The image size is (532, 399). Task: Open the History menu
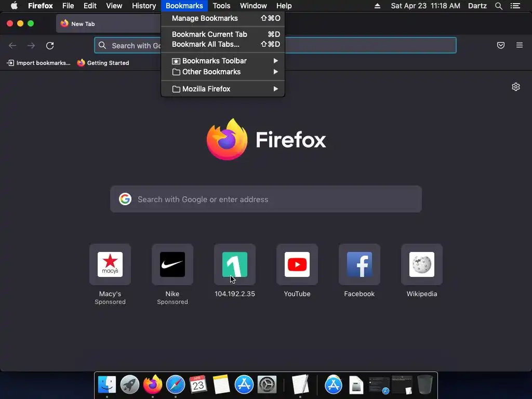click(x=144, y=6)
